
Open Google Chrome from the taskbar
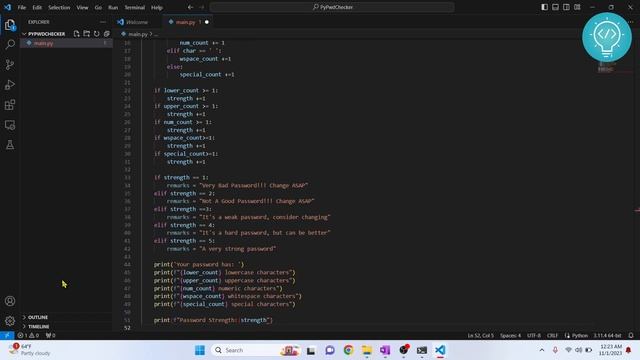click(348, 350)
